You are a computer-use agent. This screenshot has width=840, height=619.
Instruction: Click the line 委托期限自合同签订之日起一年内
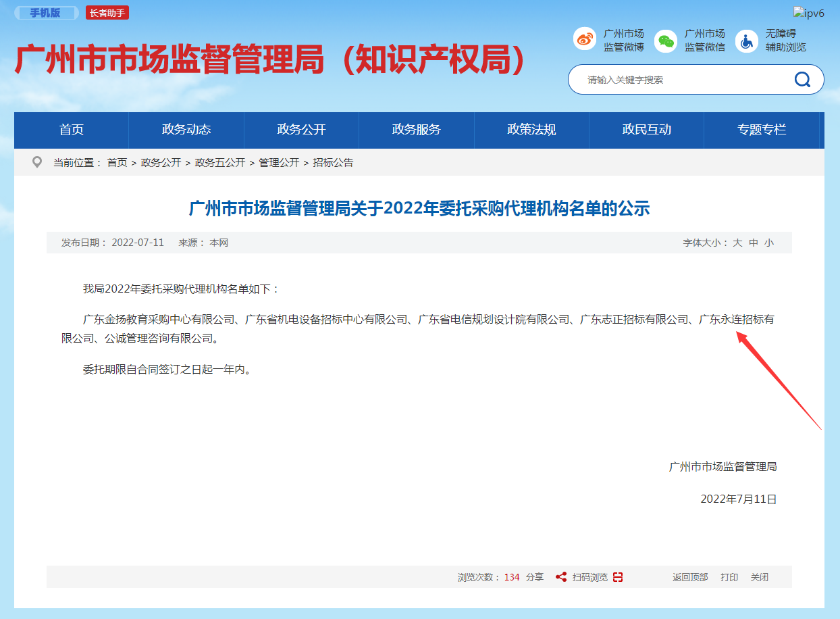pos(167,370)
